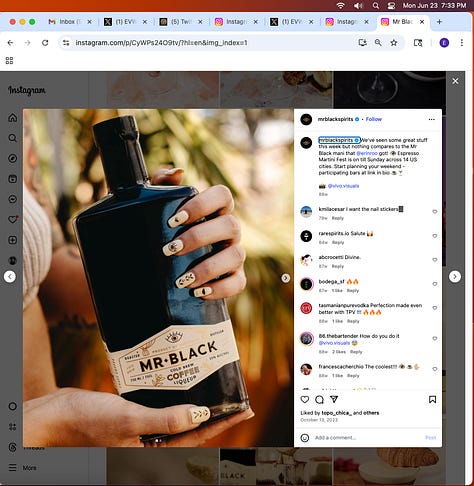474x486 pixels.
Task: Open @erinroo mention in caption
Action: coord(367,153)
